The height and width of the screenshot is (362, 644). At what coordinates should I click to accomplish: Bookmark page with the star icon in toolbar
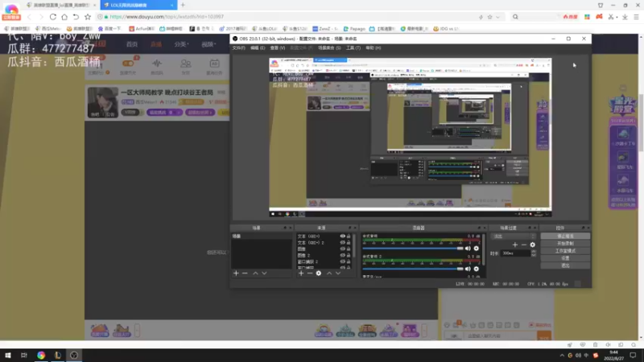(x=88, y=17)
